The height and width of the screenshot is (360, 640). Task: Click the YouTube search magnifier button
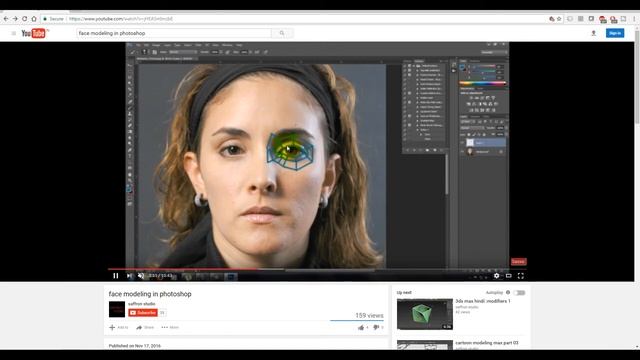tap(282, 33)
